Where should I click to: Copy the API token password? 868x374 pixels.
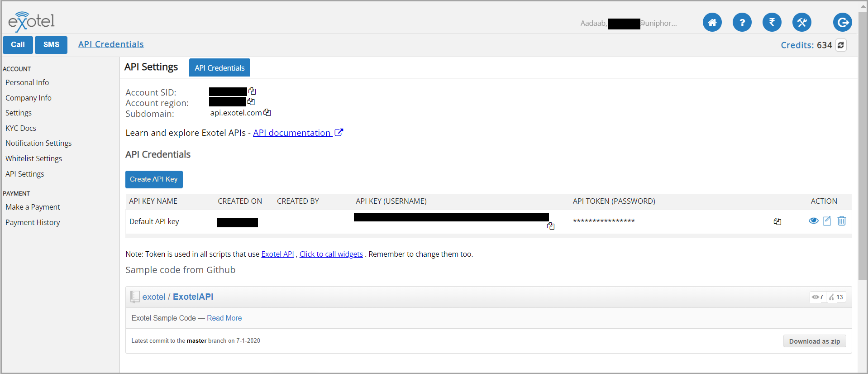(x=777, y=221)
